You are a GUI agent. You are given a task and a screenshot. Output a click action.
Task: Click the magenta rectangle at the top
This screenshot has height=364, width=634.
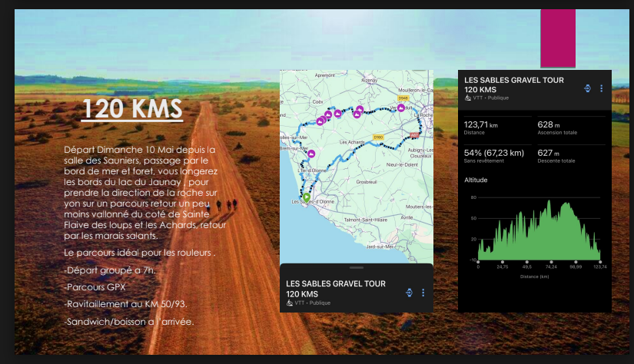[558, 38]
